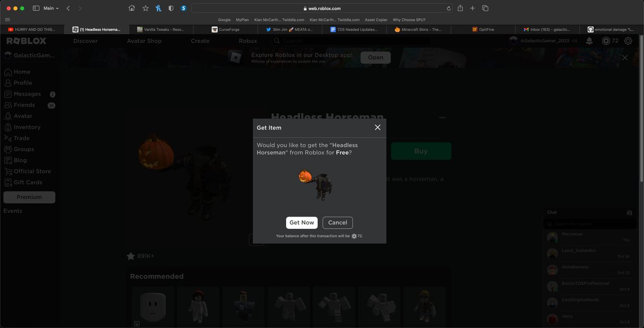Switch to the Minecraft Skins tab

tap(419, 29)
